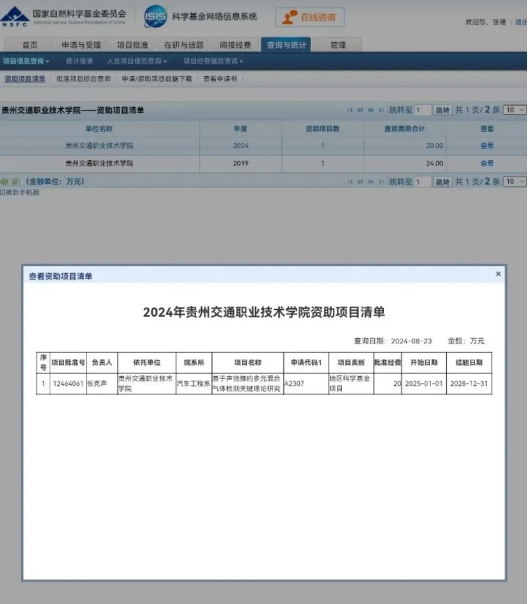Open 查看 link for the 2019 row
The height and width of the screenshot is (604, 528).
tap(487, 163)
